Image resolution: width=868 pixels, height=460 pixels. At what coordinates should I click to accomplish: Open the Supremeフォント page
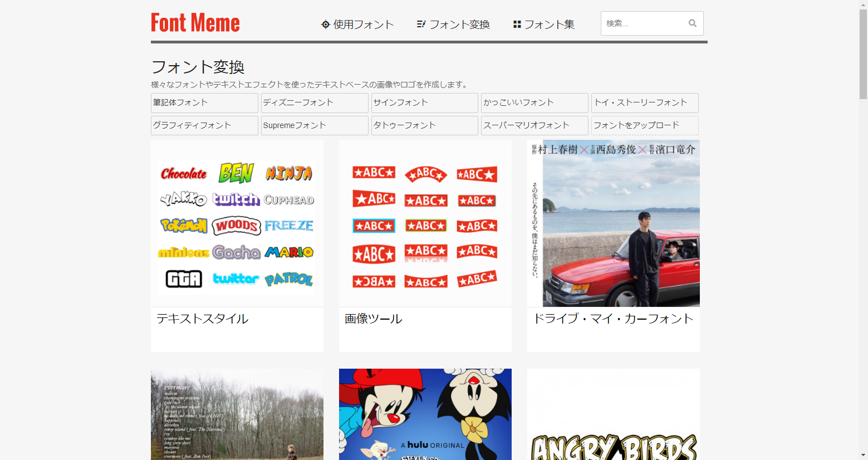click(314, 125)
